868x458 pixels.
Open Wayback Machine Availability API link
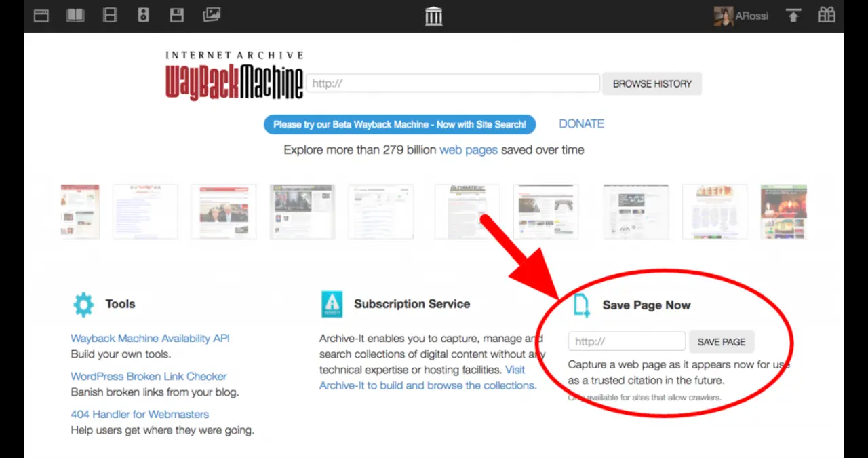pyautogui.click(x=150, y=338)
